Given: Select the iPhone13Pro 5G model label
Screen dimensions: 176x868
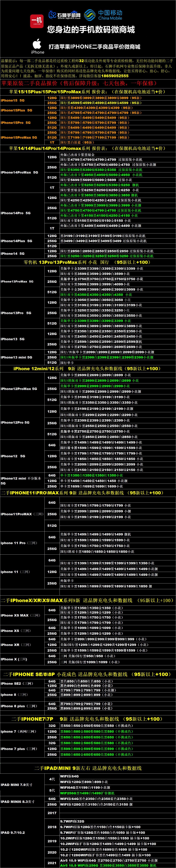Looking at the screenshot, I should [16, 313].
